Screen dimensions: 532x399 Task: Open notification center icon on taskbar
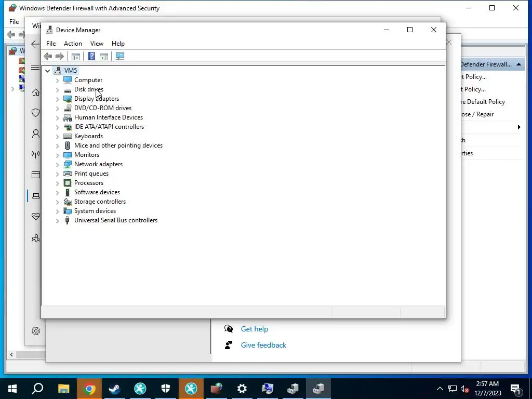[515, 389]
